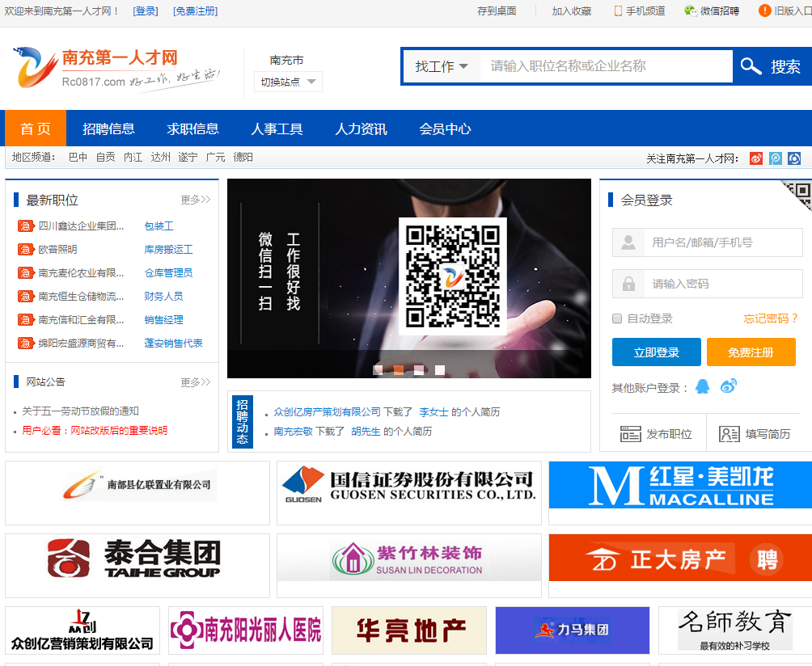Open the 泰合集团 Taihe Group banner
Viewport: 812px width, 666px height.
137,566
